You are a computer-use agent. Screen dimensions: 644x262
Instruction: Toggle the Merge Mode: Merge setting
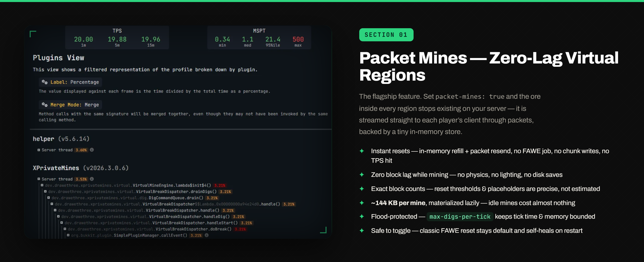[x=70, y=105]
